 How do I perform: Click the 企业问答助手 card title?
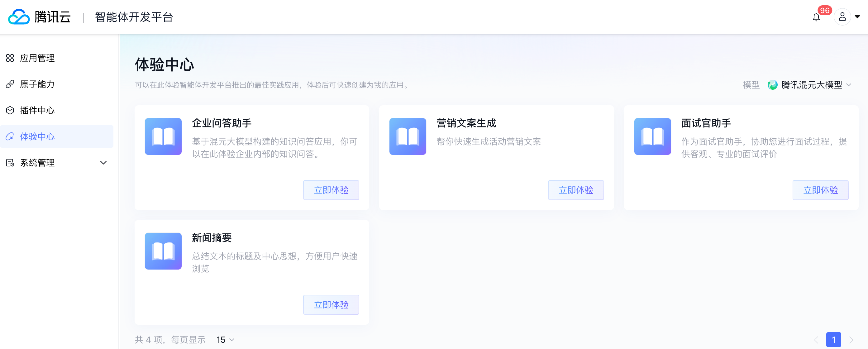click(x=222, y=123)
